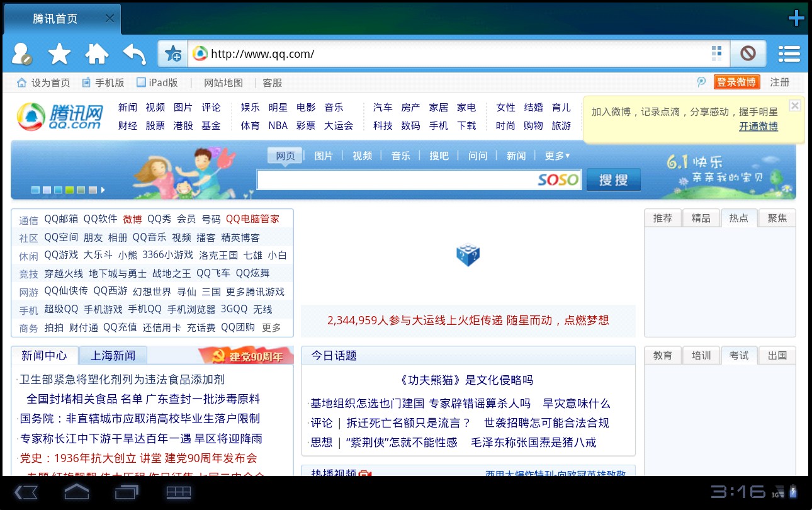Image resolution: width=812 pixels, height=510 pixels.
Task: Click 注册 link
Action: coord(780,82)
